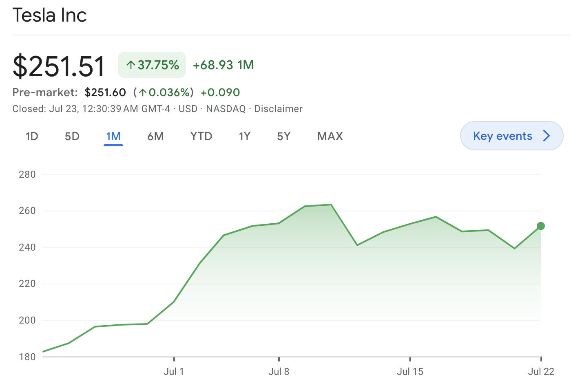The height and width of the screenshot is (392, 571).
Task: Click the Jul 15 axis label
Action: point(410,372)
